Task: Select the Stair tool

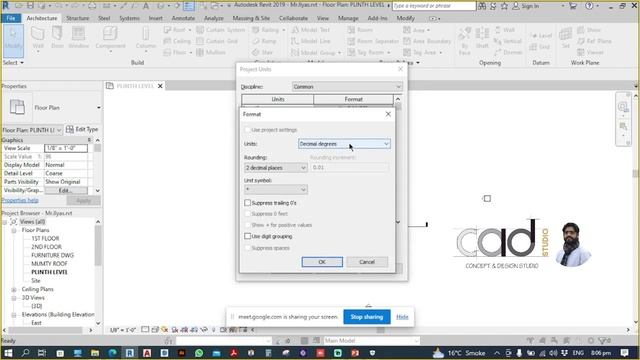Action: 262,52
